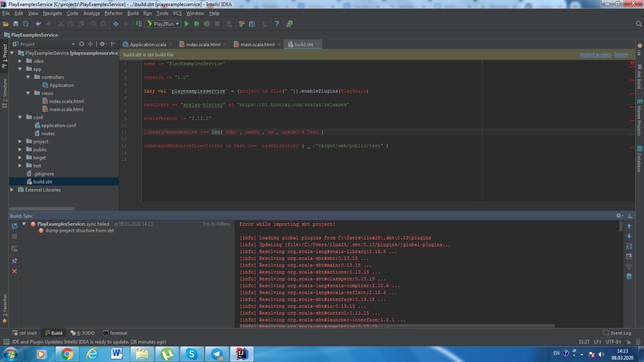Open Skype from Windows taskbar
Image resolution: width=644 pixels, height=362 pixels.
192,354
